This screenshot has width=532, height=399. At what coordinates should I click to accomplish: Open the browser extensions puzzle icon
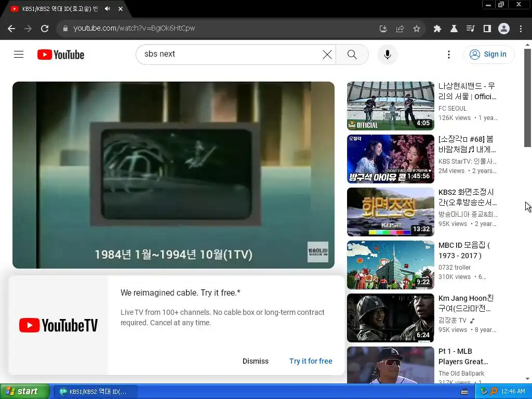[437, 29]
